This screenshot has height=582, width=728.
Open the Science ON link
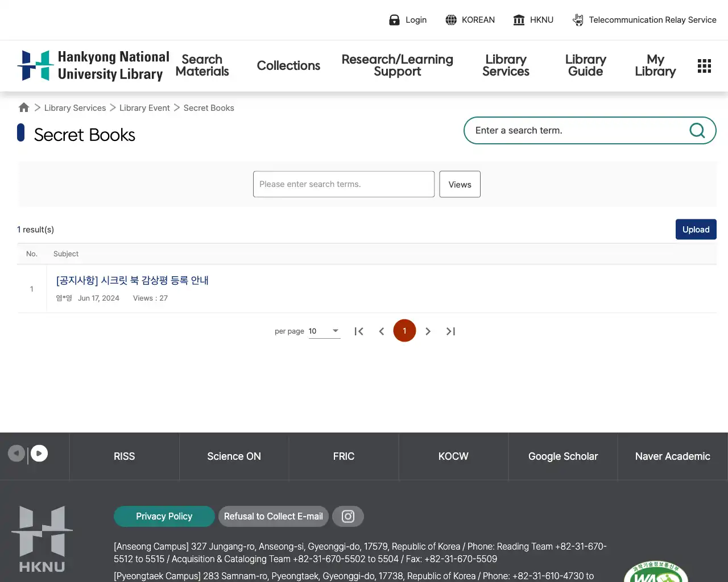tap(234, 456)
